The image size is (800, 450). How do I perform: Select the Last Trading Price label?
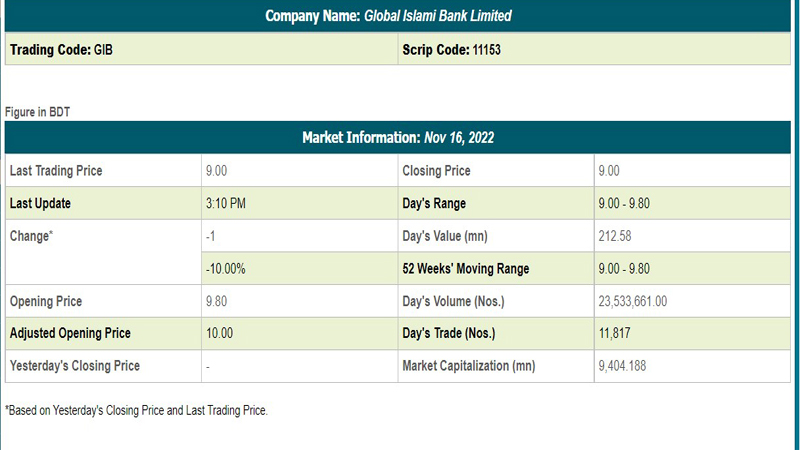[56, 171]
